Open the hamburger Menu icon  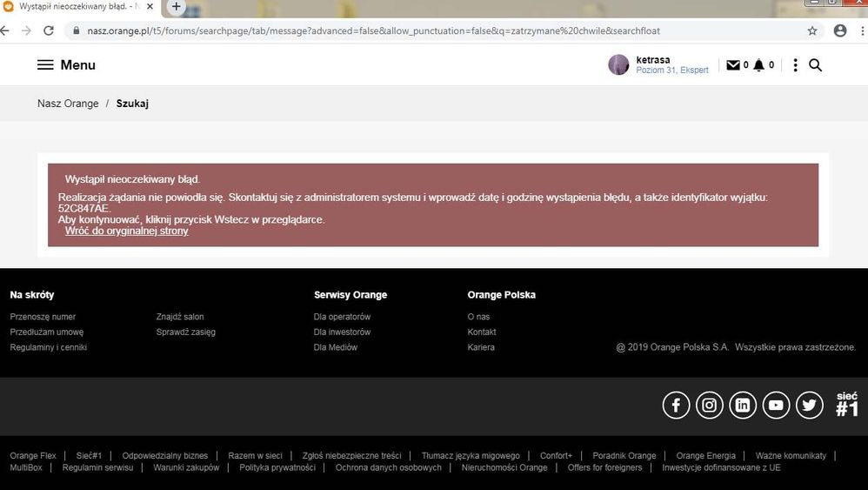45,65
